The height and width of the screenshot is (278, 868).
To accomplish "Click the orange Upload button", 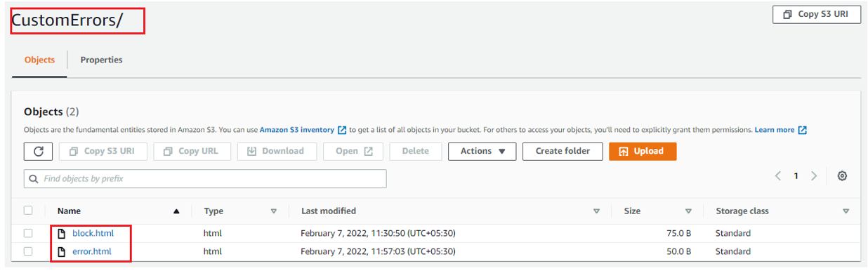I will 643,151.
